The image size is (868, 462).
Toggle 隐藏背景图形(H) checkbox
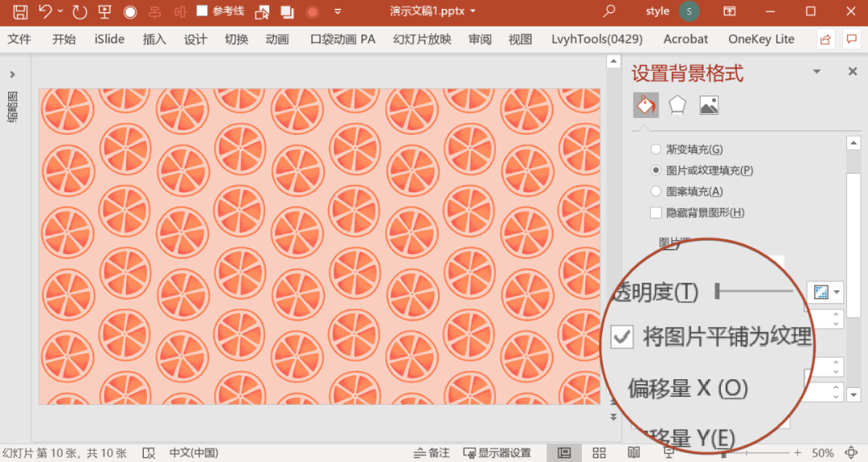coord(656,212)
